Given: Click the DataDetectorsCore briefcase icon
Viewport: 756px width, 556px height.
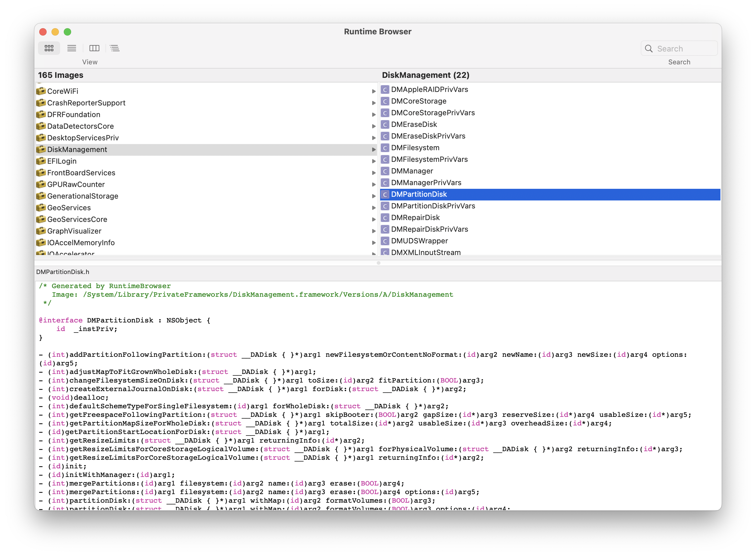Looking at the screenshot, I should point(41,126).
